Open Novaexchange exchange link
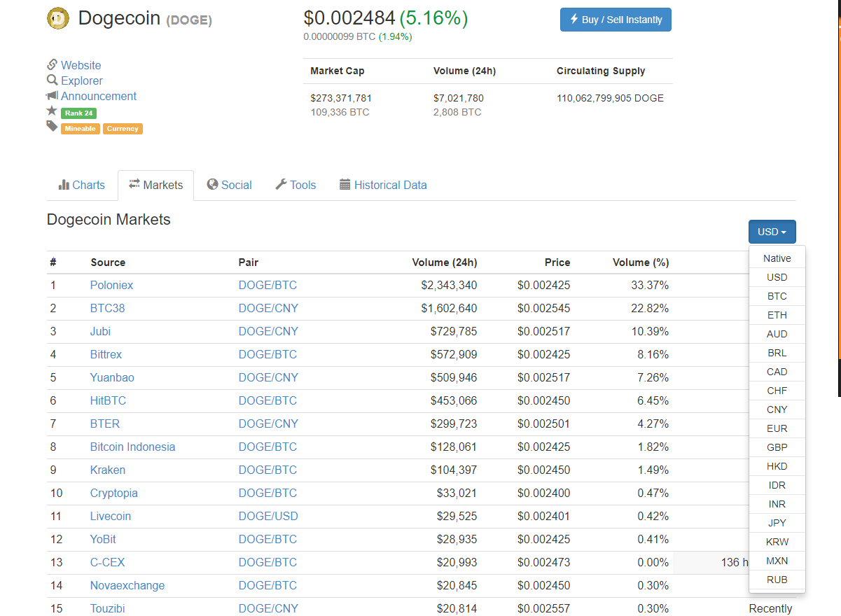 coord(127,585)
